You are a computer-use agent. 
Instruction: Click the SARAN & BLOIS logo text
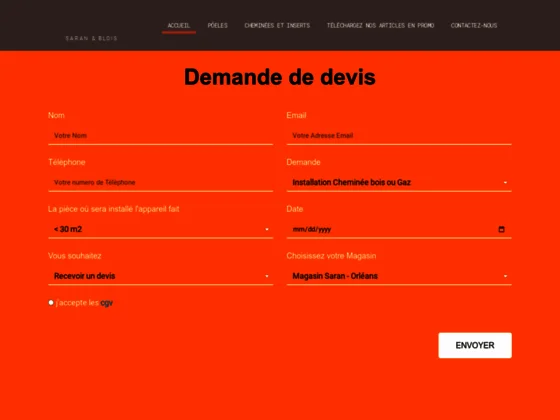(91, 38)
